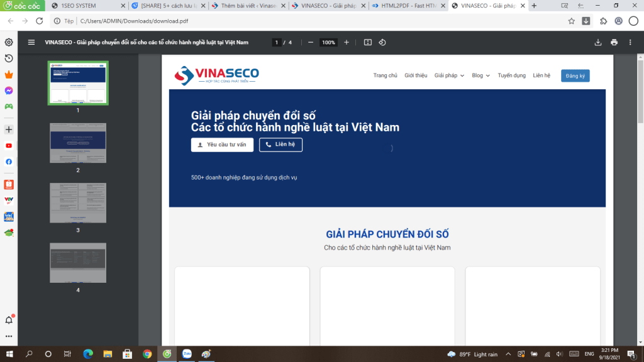Add a new sidebar shortcut plus icon

tap(9, 129)
